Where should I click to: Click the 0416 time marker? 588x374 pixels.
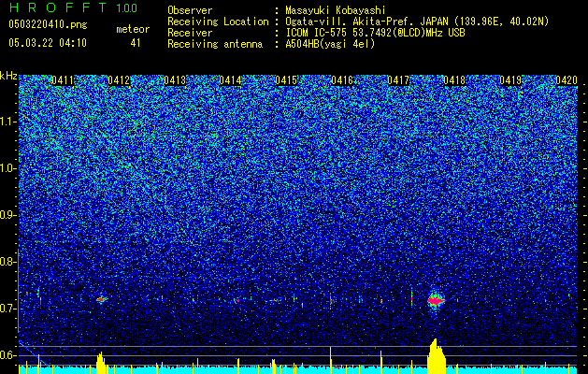[342, 80]
